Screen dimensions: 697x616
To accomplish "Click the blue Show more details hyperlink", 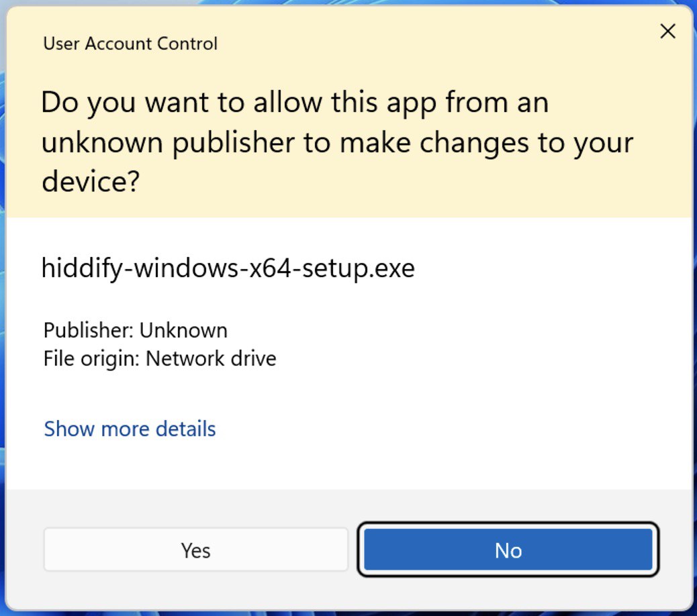I will [129, 429].
